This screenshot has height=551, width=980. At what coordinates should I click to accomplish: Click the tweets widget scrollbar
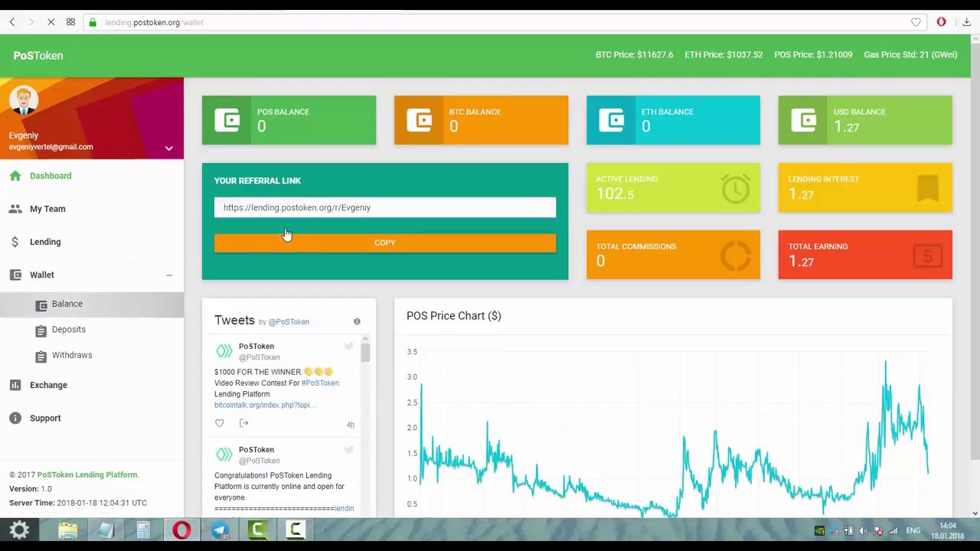[x=365, y=352]
